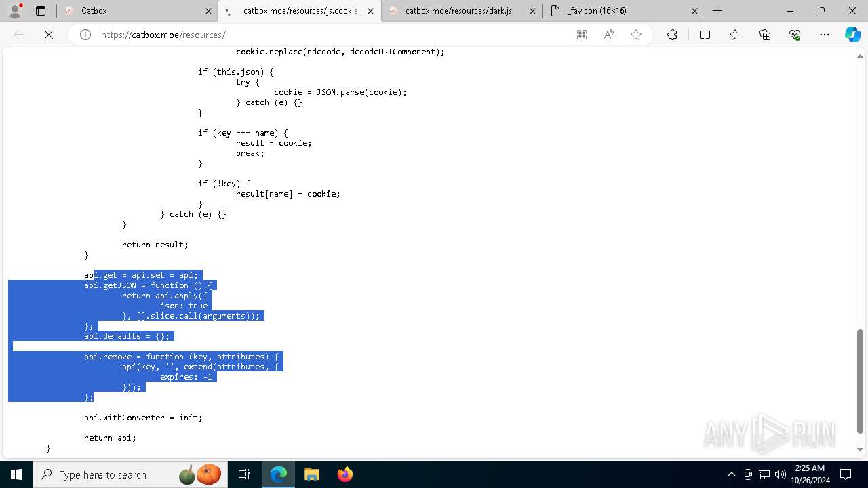Switch to the _favicon (16×16) tab
The width and height of the screenshot is (868, 488).
625,11
